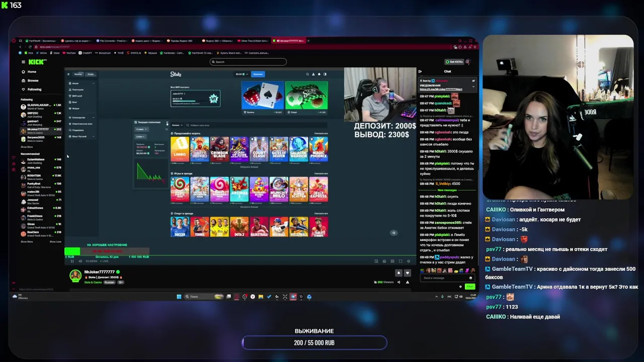The height and width of the screenshot is (362, 644).
Task: Select MrJoker7777777 in Following list
Action: 41,130
